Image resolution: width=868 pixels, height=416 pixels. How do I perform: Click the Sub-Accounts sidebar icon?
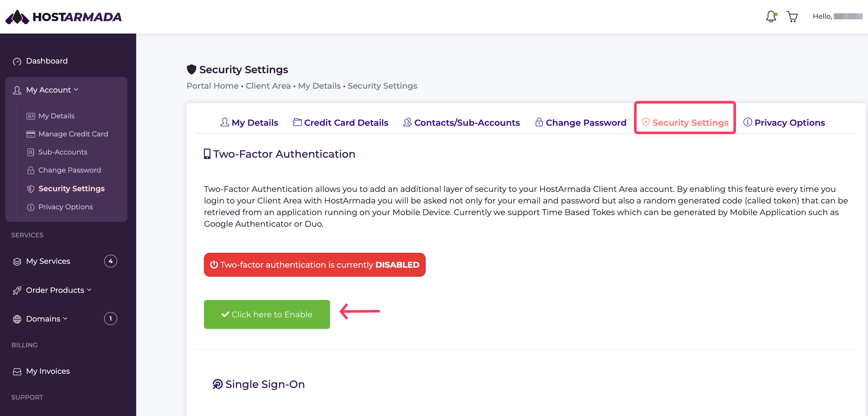31,152
